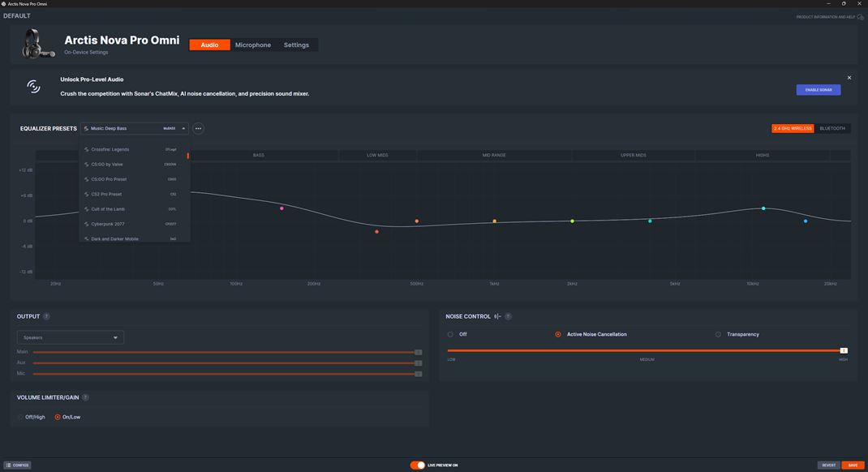
Task: Select Transparency noise control mode
Action: 718,334
